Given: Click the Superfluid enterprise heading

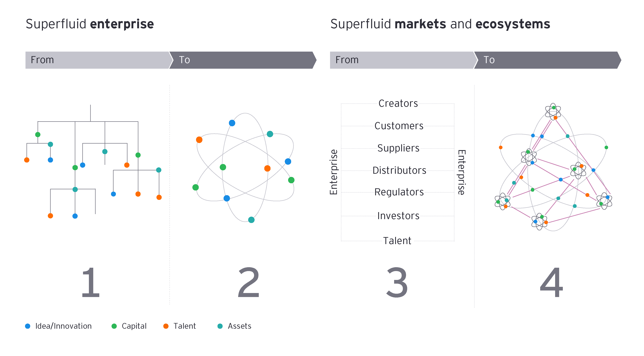Looking at the screenshot, I should (90, 24).
